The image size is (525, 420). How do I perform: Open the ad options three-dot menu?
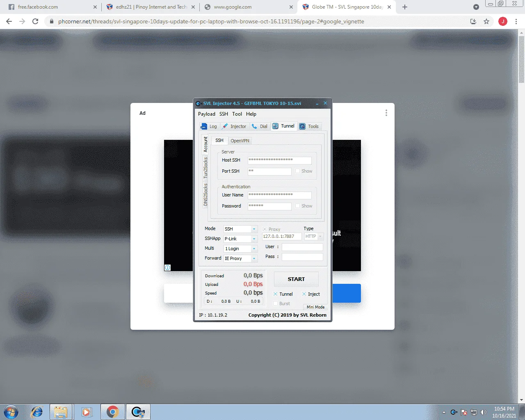[x=386, y=113]
